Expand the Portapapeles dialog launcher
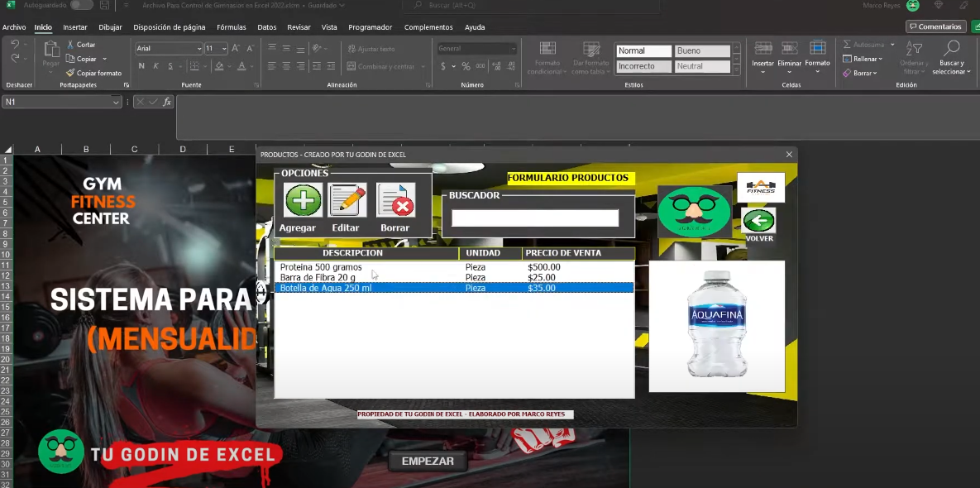This screenshot has width=980, height=488. [127, 85]
